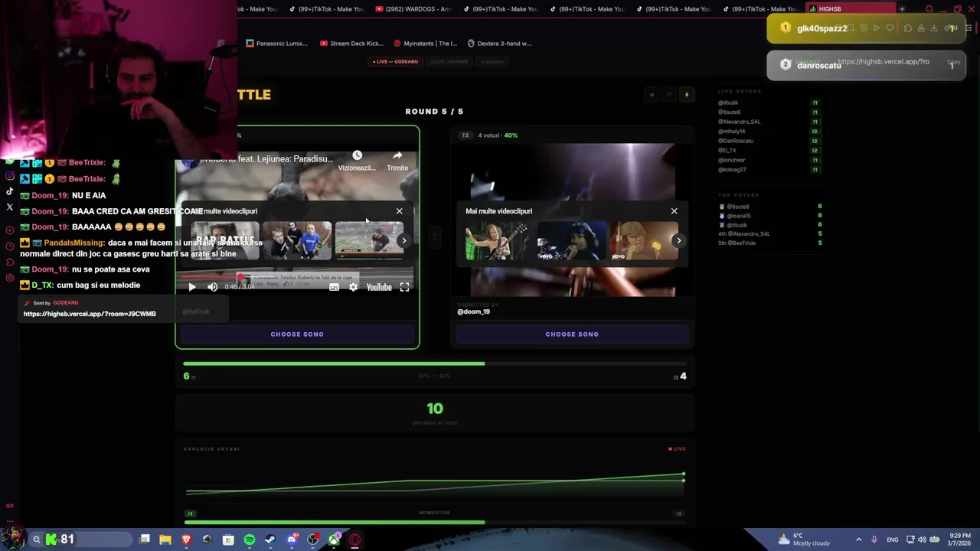Open the glk40spazz2 leaderboard card
980x551 pixels.
point(866,28)
